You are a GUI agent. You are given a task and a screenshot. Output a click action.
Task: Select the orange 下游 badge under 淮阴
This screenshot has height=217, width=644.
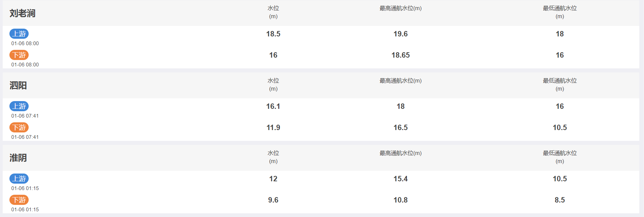[19, 200]
